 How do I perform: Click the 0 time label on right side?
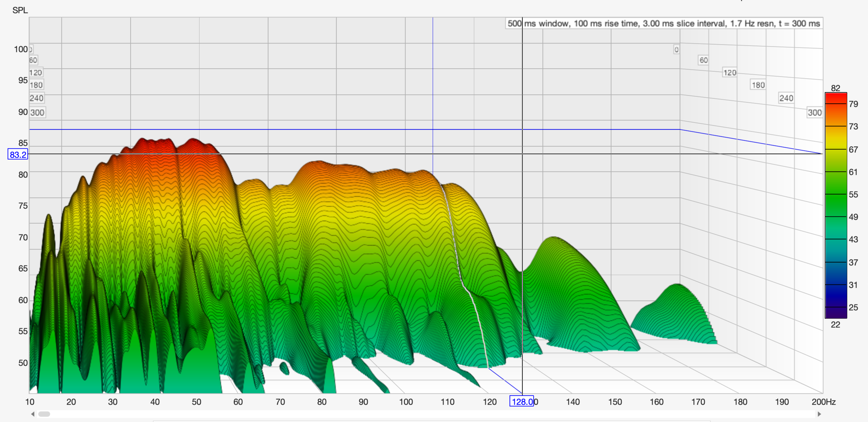[677, 49]
